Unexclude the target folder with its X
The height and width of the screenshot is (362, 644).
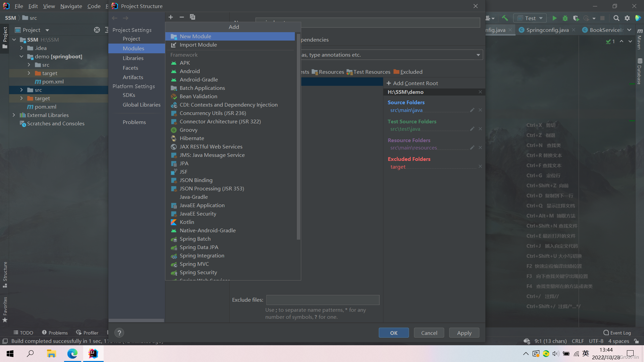480,166
